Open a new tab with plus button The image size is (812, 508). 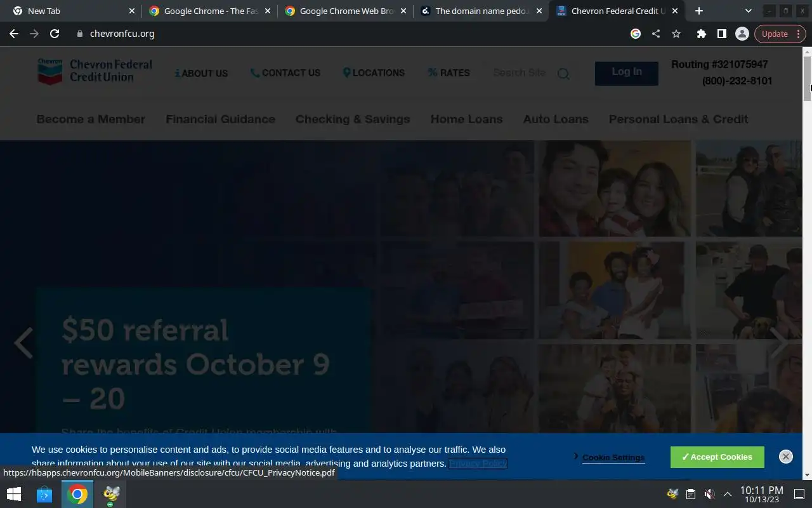(698, 11)
